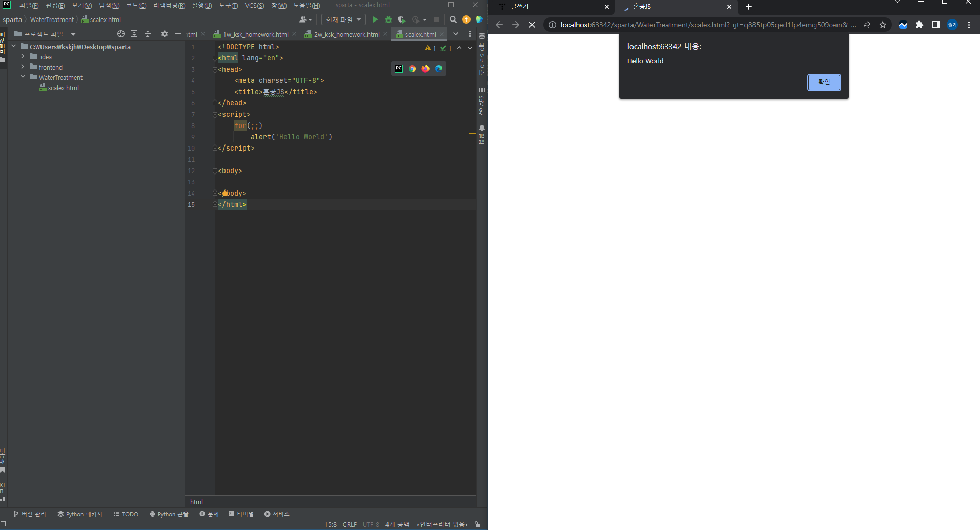Click the orange IDE update arrow icon
Viewport: 980px width, 530px height.
(x=466, y=19)
